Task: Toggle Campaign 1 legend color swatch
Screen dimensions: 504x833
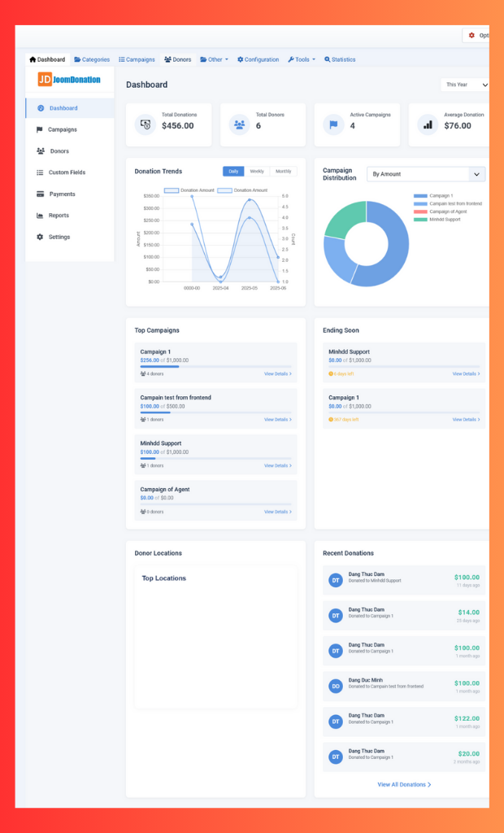Action: [x=420, y=195]
